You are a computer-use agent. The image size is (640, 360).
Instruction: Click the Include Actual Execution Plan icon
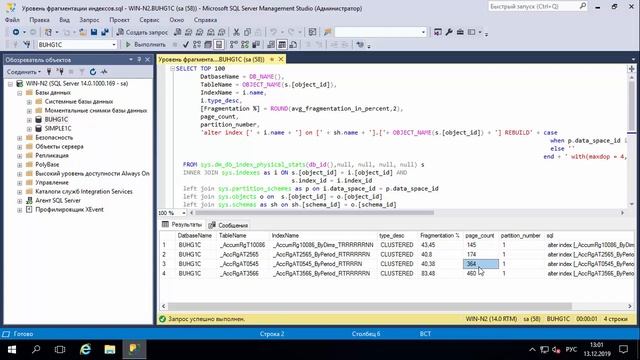(x=233, y=44)
